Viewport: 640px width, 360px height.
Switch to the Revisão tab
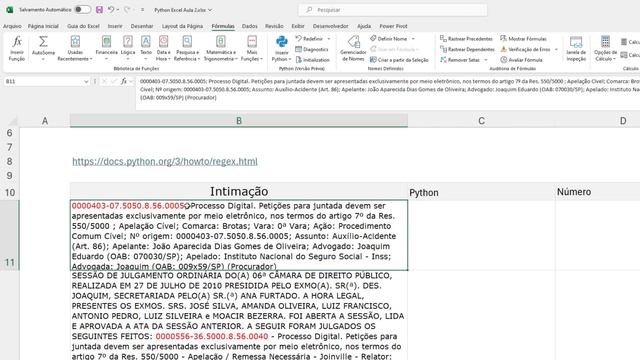coord(274,26)
